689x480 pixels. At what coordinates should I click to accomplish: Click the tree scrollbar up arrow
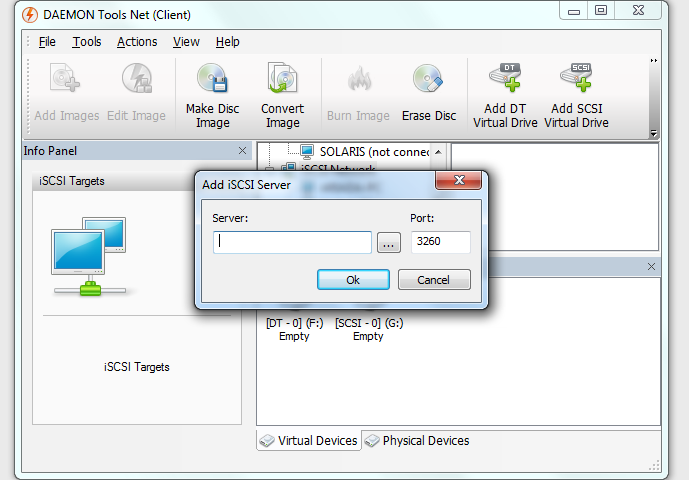click(x=438, y=152)
